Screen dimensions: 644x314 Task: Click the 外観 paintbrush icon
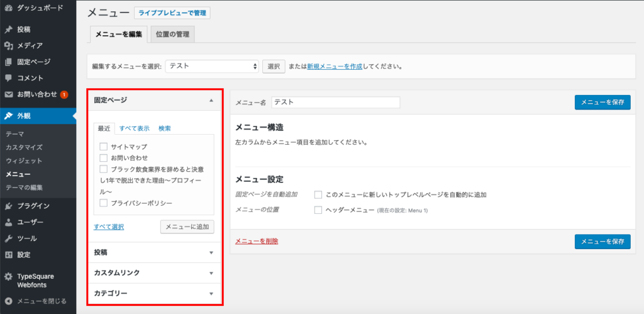tap(9, 116)
